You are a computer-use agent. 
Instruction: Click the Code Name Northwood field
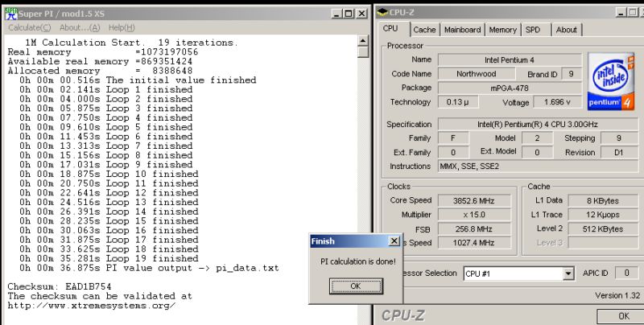(x=477, y=74)
